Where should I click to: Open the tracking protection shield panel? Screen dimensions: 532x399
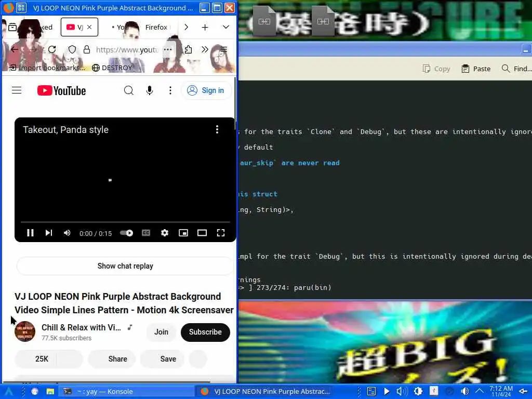(72, 49)
